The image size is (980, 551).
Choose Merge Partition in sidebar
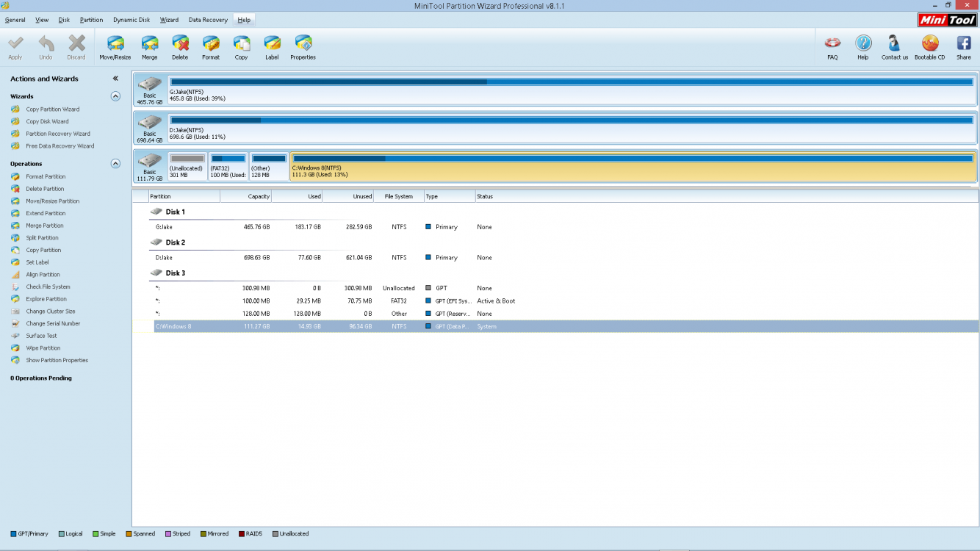point(45,226)
